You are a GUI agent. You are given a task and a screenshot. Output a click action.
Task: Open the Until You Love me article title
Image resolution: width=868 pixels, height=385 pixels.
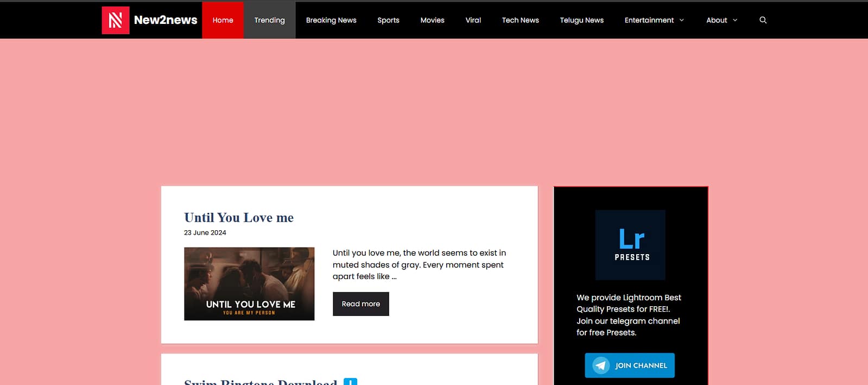[x=239, y=218]
